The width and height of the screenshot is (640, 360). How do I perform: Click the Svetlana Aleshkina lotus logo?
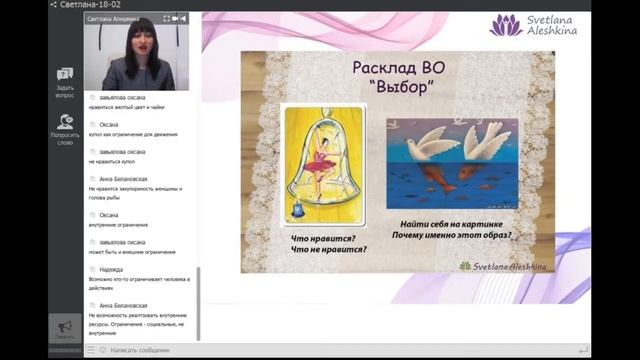tap(534, 25)
